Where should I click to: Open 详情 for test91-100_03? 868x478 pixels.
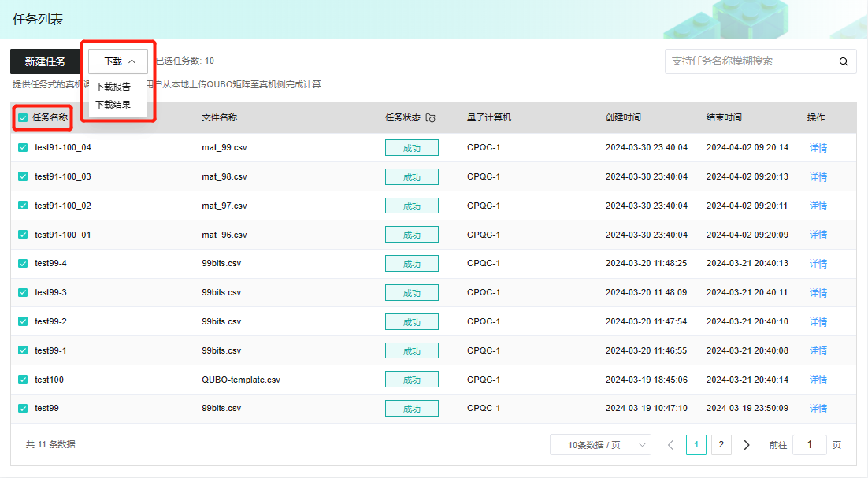pos(818,177)
